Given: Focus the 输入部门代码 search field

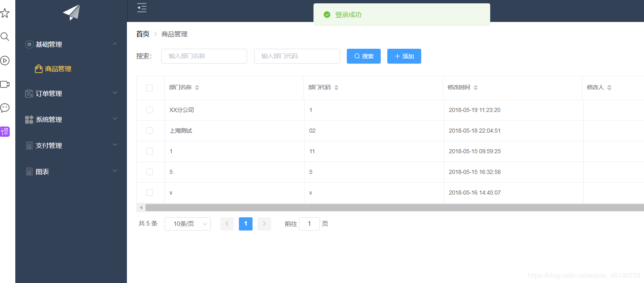Looking at the screenshot, I should pos(297,56).
